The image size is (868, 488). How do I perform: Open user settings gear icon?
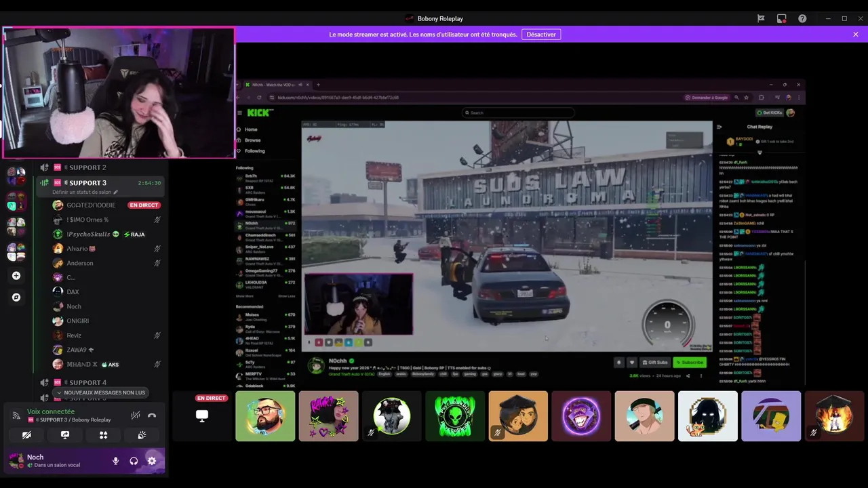pos(152,461)
